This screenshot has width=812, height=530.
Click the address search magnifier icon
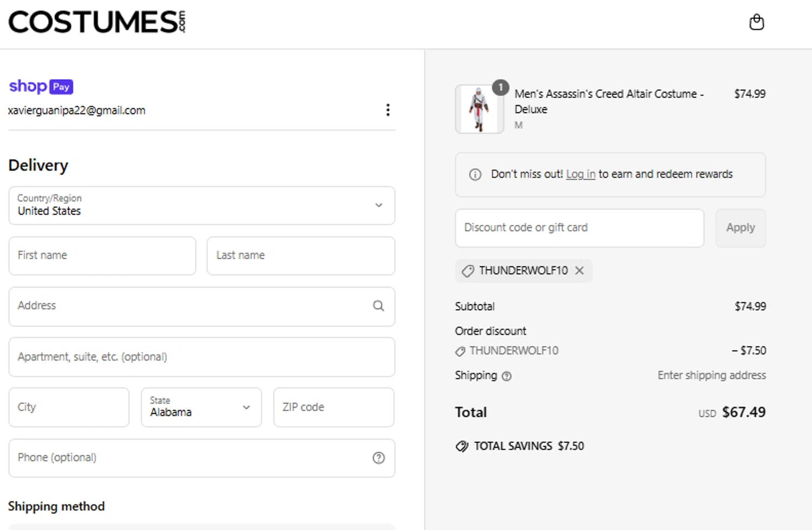(x=378, y=306)
